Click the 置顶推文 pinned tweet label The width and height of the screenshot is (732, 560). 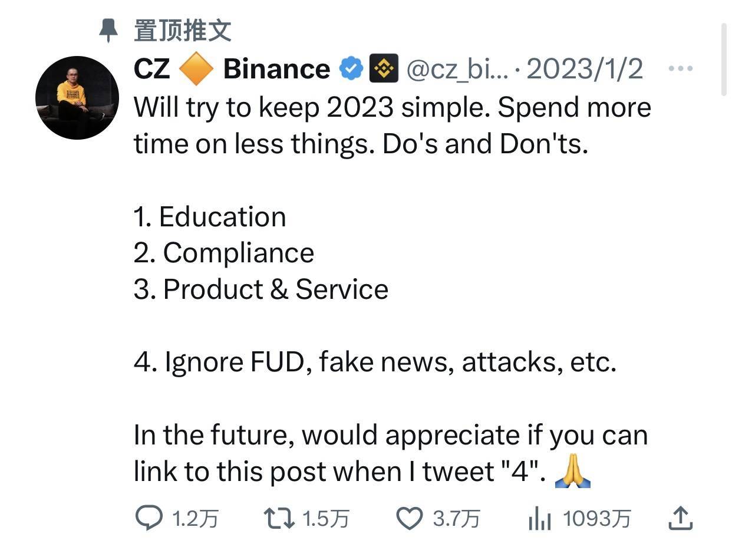182,30
